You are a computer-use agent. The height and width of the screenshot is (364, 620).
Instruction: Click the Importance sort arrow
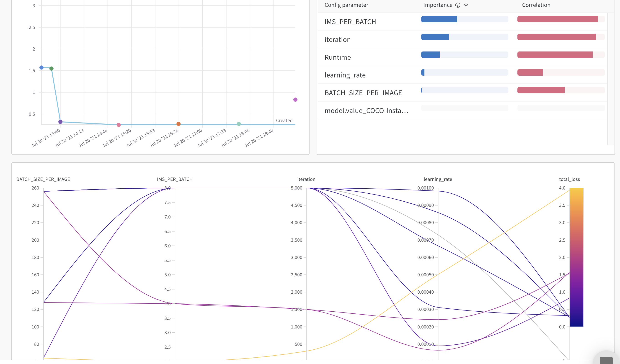click(x=466, y=5)
